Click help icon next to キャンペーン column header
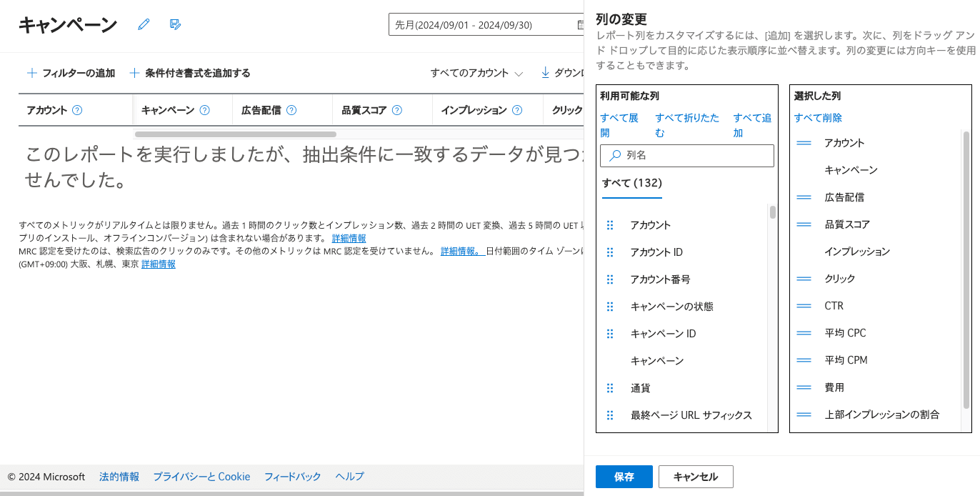 205,111
